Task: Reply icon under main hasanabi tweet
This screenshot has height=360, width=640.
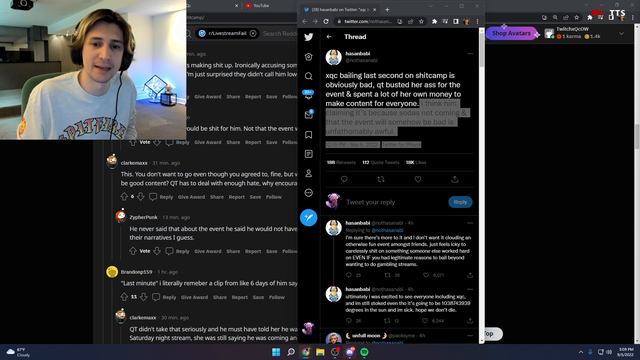Action: click(x=344, y=179)
